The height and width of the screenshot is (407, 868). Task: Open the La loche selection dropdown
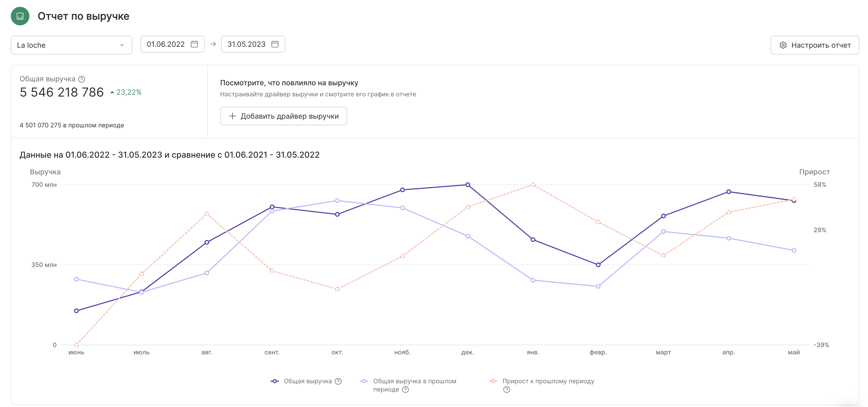click(x=71, y=45)
